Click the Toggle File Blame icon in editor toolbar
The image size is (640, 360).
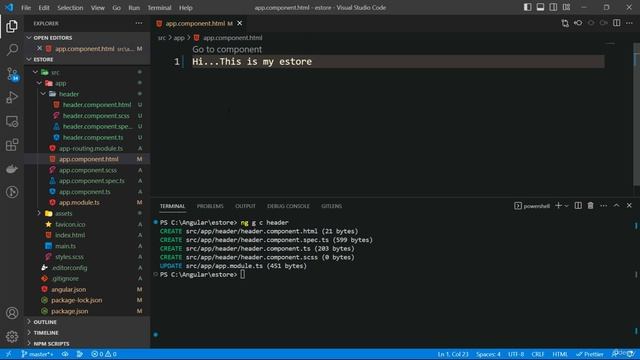(578, 23)
